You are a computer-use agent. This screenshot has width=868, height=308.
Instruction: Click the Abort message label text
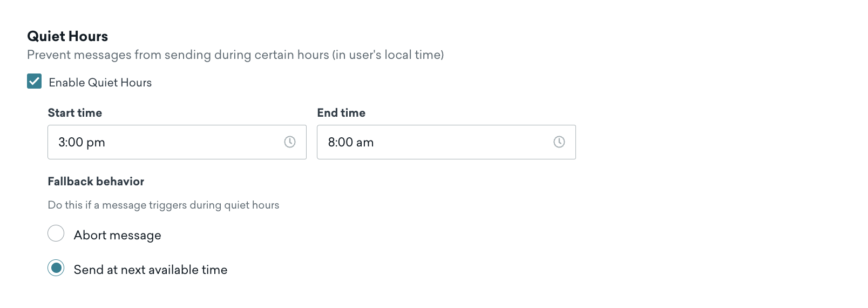tap(118, 236)
